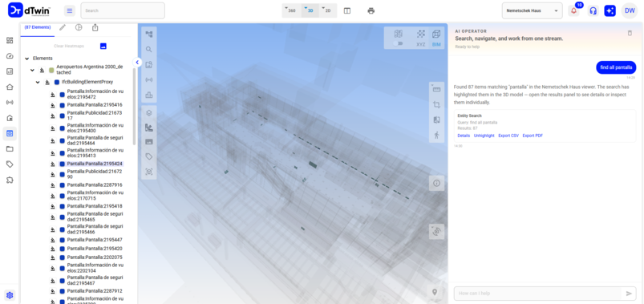This screenshot has height=304, width=644.
Task: Open the DW user avatar
Action: (630, 10)
